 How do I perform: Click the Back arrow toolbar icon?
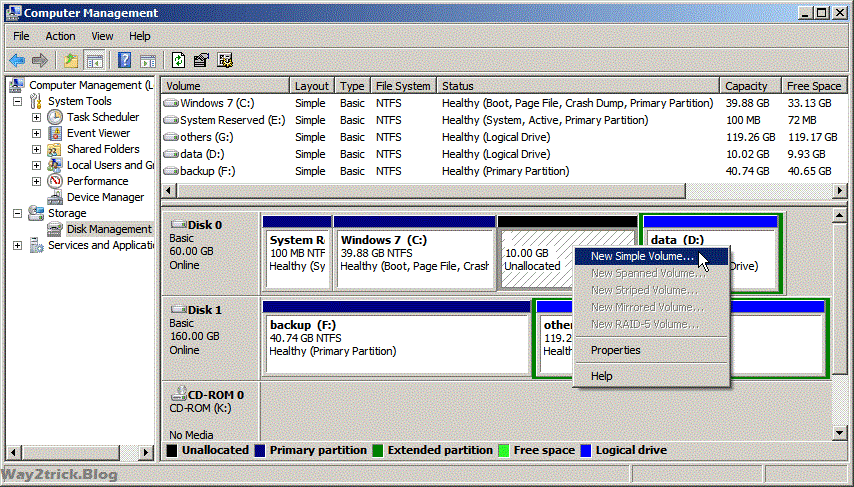coord(17,60)
